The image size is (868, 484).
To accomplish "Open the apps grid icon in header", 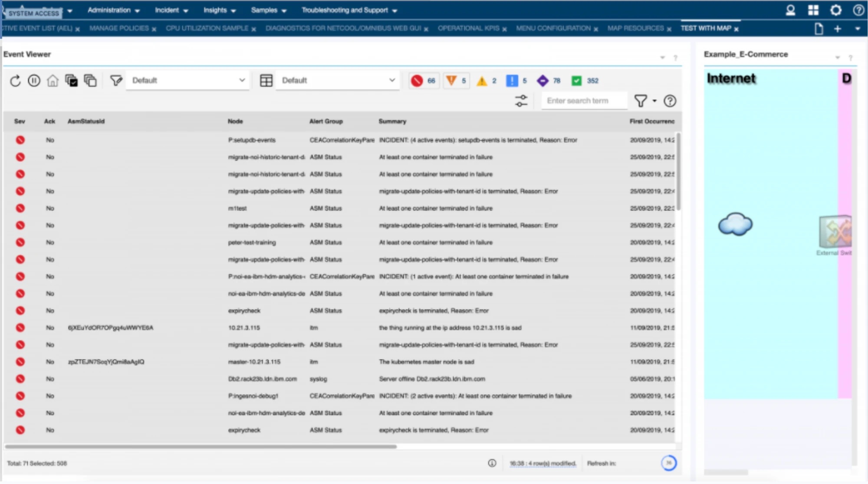I will coord(813,10).
